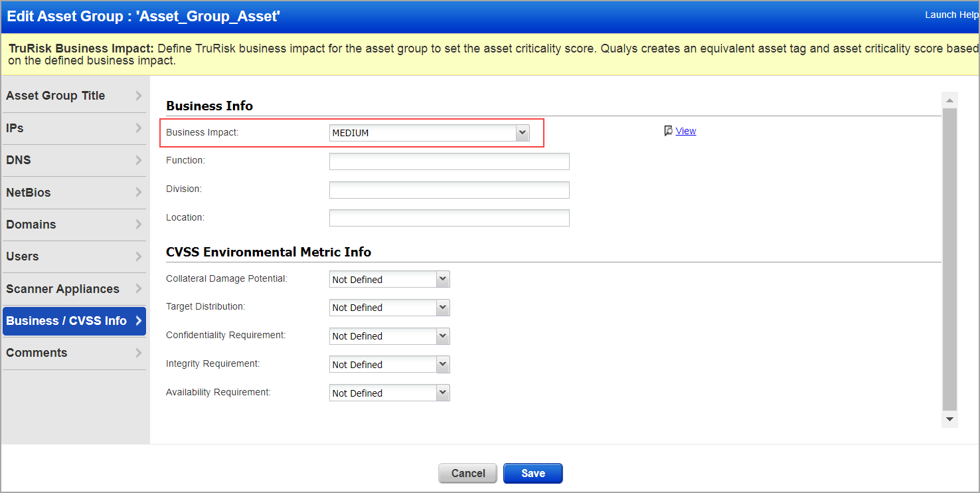Select the Comments tab

(74, 353)
